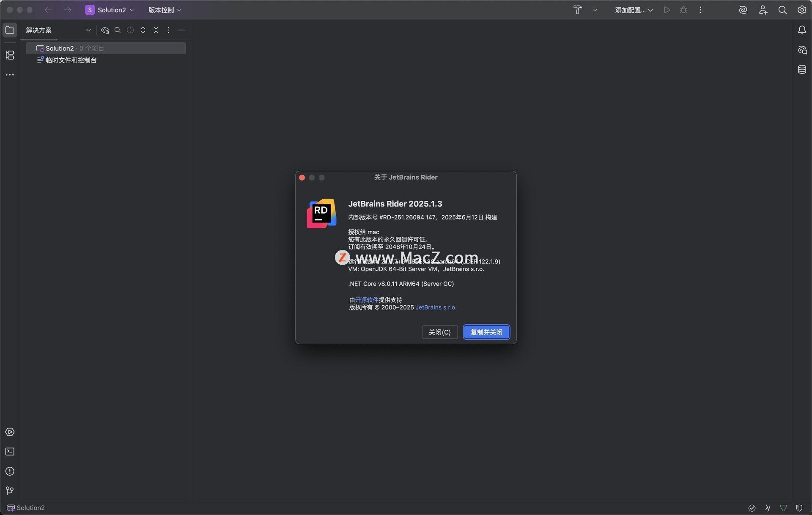Click the green triangle status bar icon
This screenshot has height=515, width=812.
tap(783, 508)
